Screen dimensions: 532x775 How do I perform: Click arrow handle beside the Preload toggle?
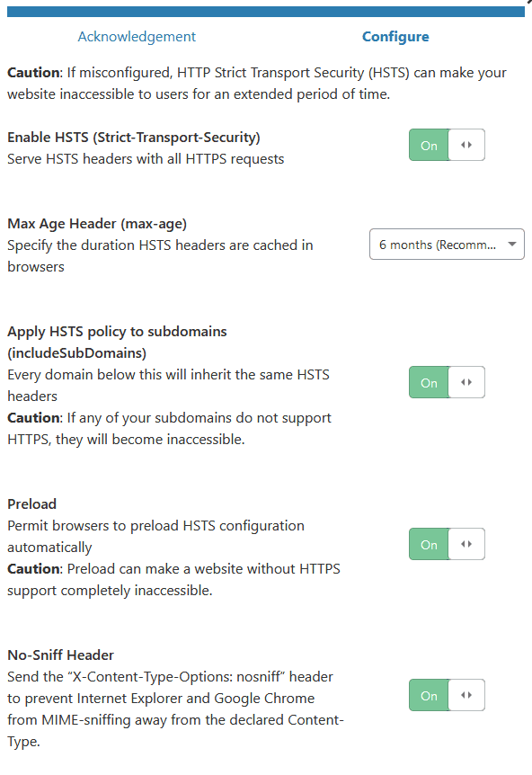(466, 544)
